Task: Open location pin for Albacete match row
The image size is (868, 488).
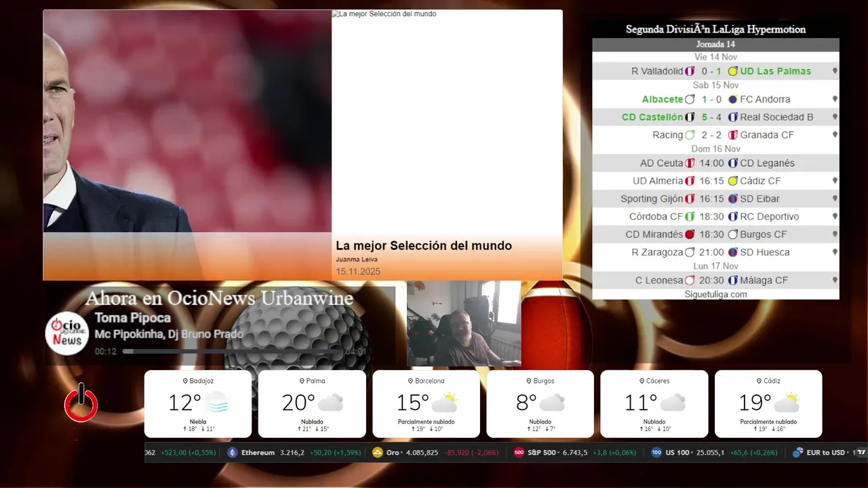Action: click(x=835, y=100)
